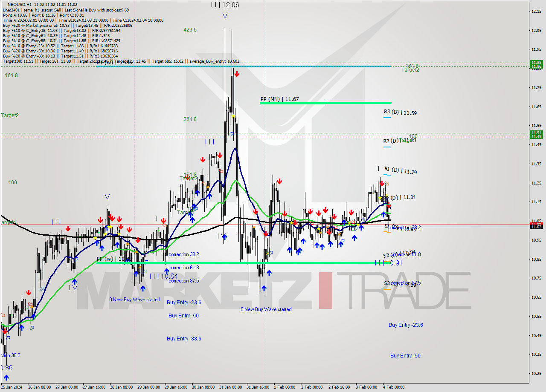Click the '27 Jan 16:00' time axis label
Screen dimensions: 546x392
[x=94, y=387]
